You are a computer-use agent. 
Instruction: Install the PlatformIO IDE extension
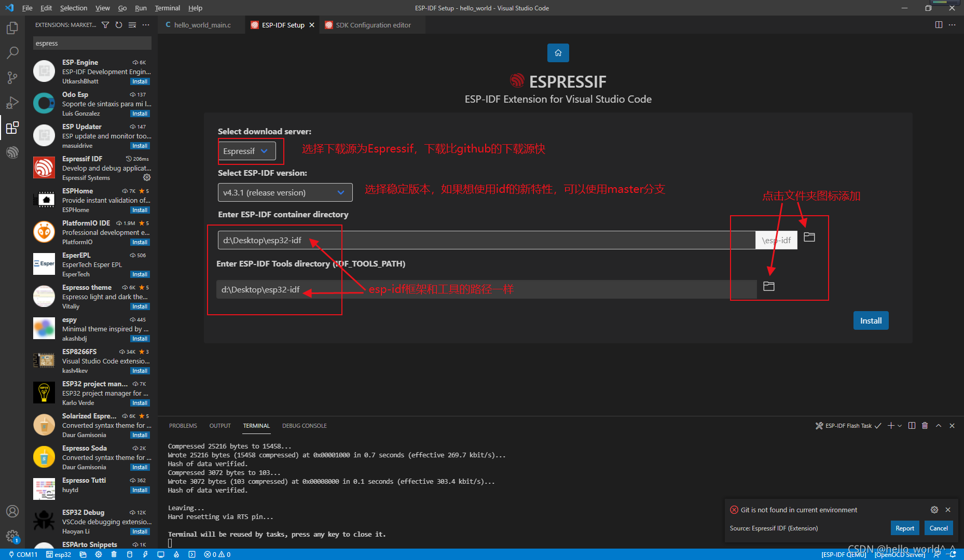[140, 242]
